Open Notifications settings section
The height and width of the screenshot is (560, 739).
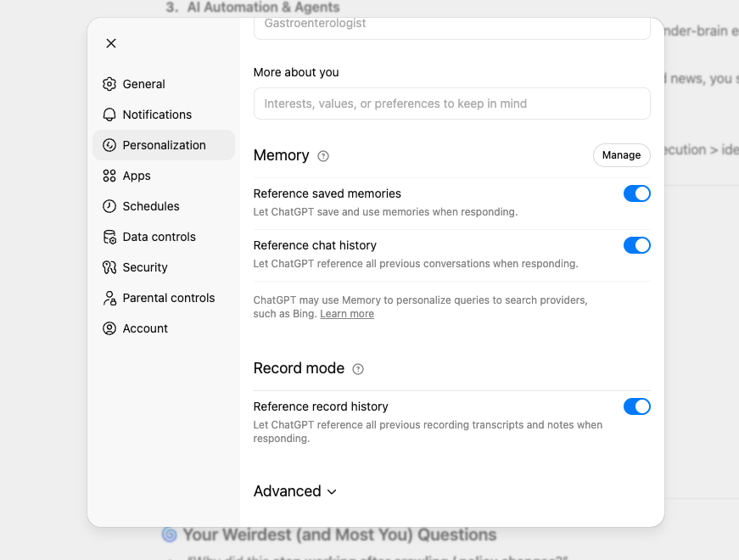pyautogui.click(x=164, y=115)
